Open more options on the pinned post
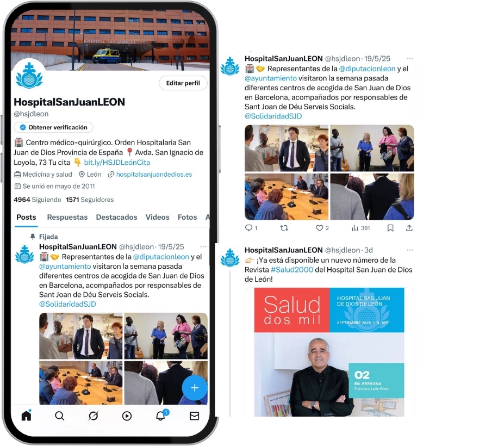Image resolution: width=504 pixels, height=446 pixels. click(x=203, y=246)
